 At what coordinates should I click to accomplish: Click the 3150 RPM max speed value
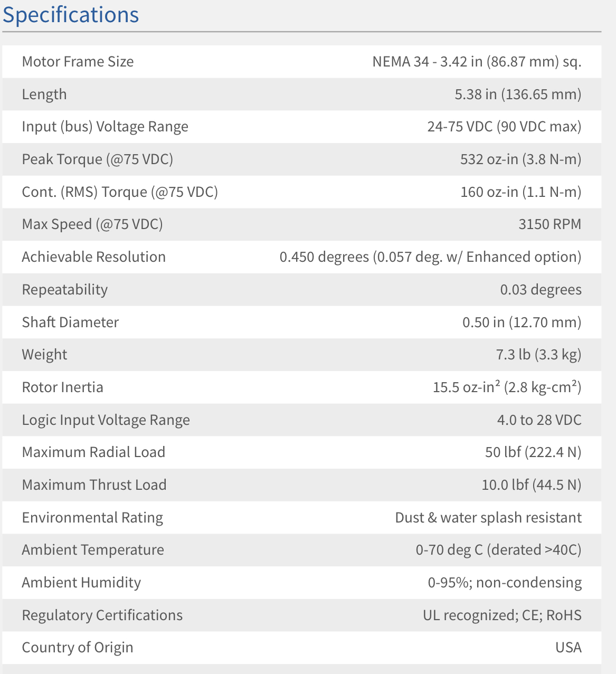tap(549, 224)
